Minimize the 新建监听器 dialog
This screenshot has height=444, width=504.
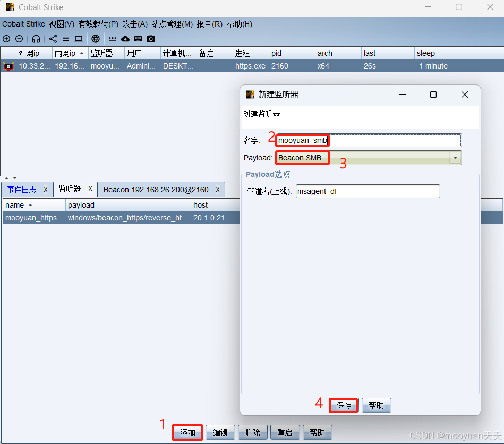tap(403, 95)
